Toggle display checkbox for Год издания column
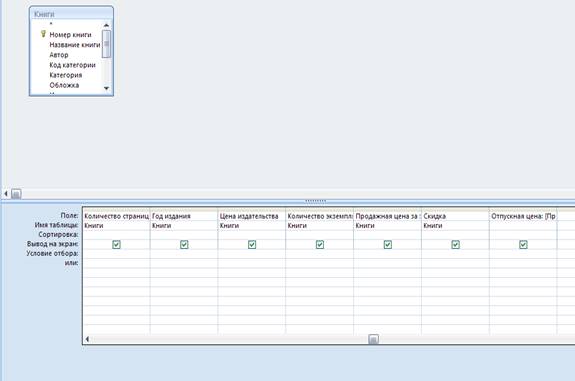The image size is (575, 381). click(184, 244)
